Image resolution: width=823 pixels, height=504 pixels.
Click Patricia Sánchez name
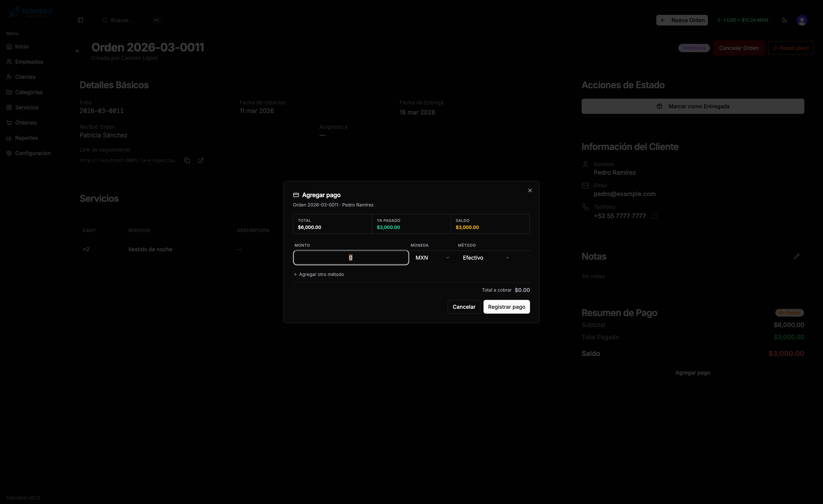[x=104, y=135]
